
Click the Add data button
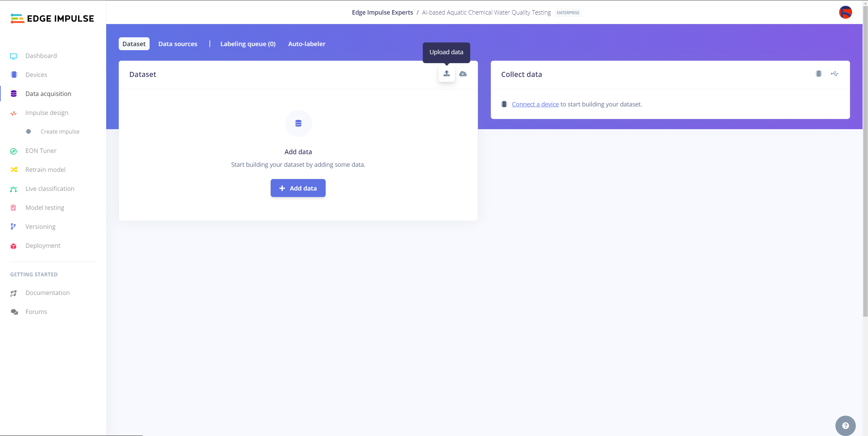click(x=298, y=188)
